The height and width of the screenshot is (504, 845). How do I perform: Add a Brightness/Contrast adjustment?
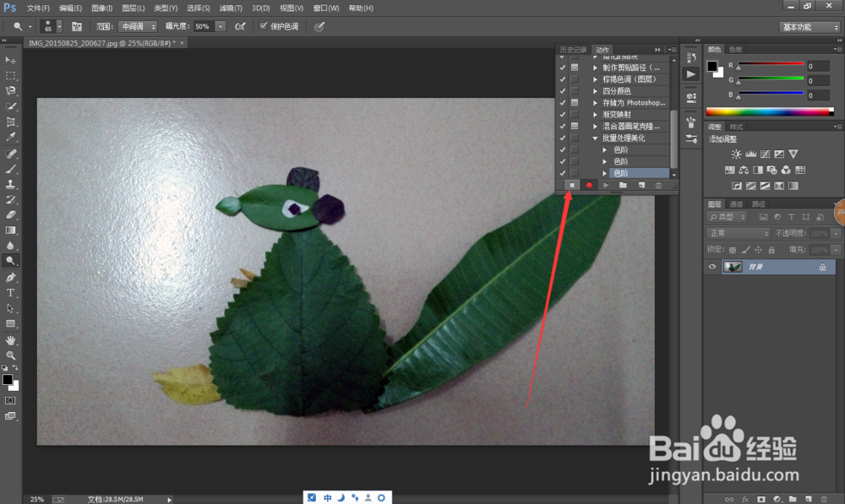[736, 154]
